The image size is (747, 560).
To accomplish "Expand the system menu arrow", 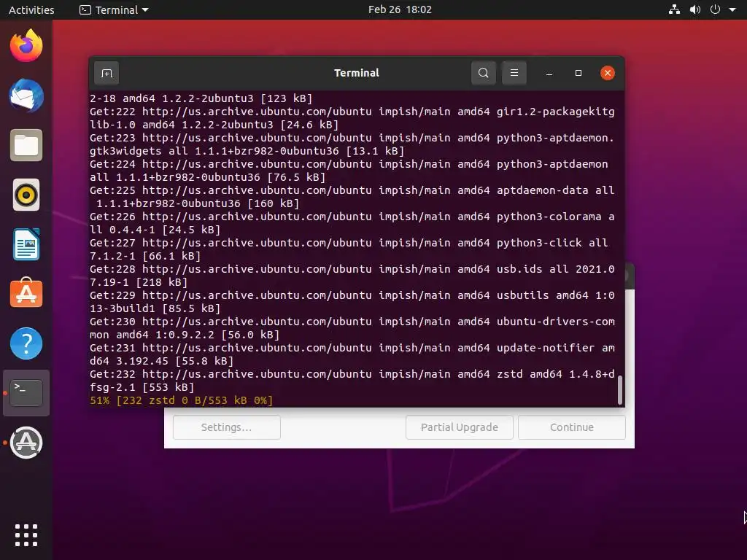I will 732,9.
